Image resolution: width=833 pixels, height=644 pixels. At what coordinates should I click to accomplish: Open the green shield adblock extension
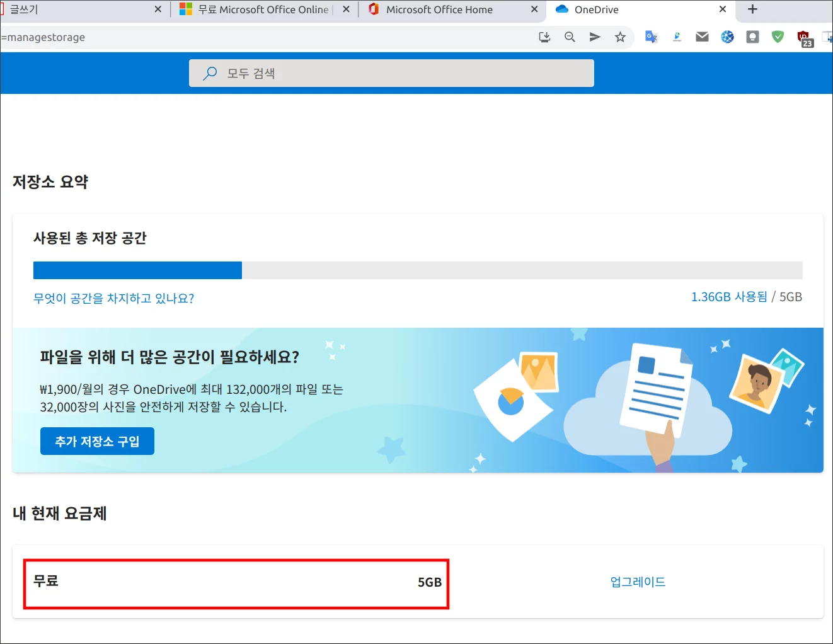(778, 37)
